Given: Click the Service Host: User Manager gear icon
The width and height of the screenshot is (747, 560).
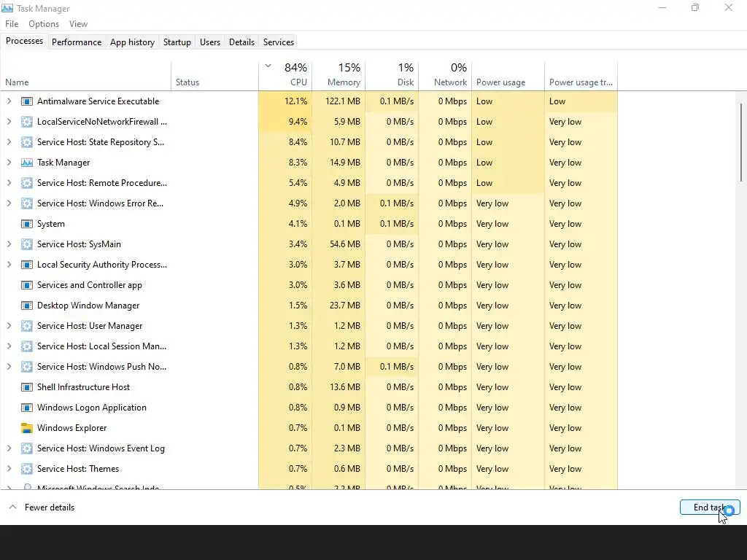Looking at the screenshot, I should click(x=27, y=326).
